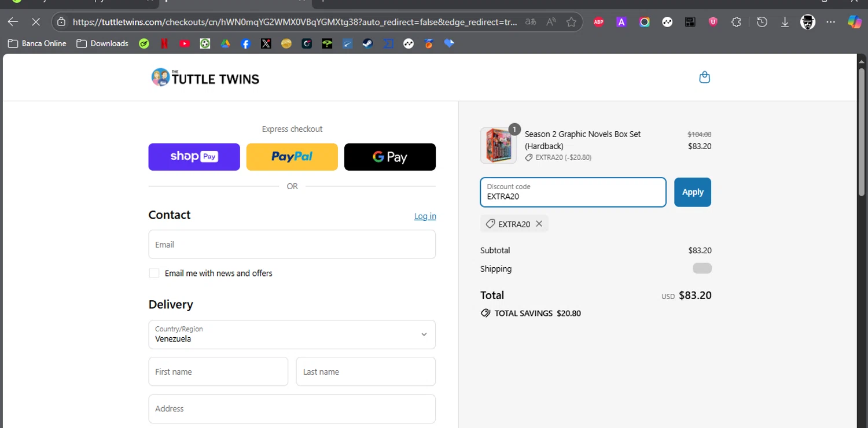Open the Netflix bookmark
Viewport: 868px width, 428px height.
164,43
